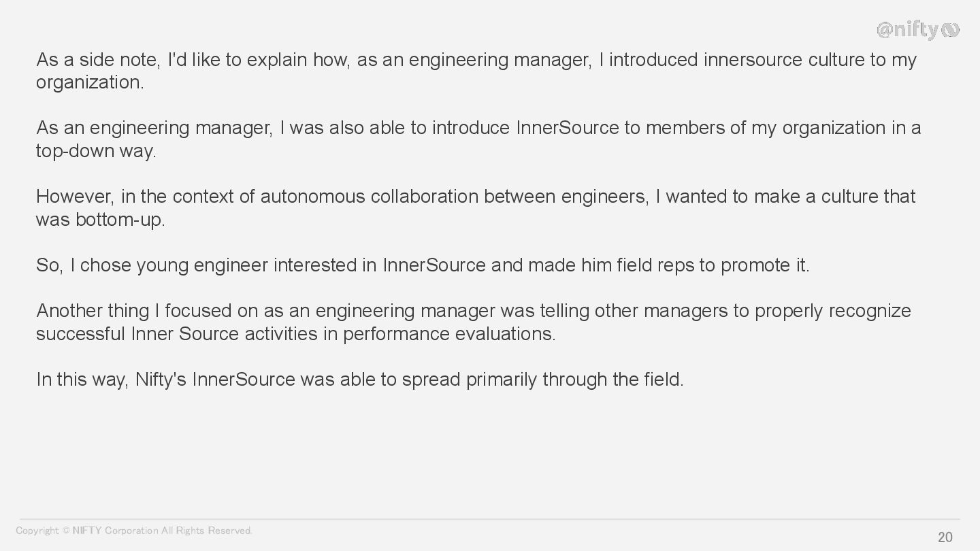This screenshot has width=980, height=551.
Task: Click the sentence starting "So, I chose young engineer"
Action: [423, 265]
